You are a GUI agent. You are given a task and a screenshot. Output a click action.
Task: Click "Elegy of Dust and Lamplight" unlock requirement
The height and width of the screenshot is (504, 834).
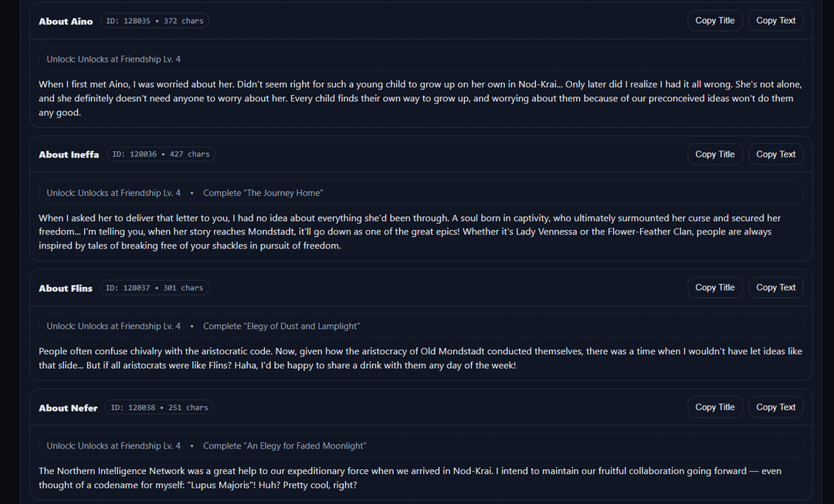[x=281, y=326]
